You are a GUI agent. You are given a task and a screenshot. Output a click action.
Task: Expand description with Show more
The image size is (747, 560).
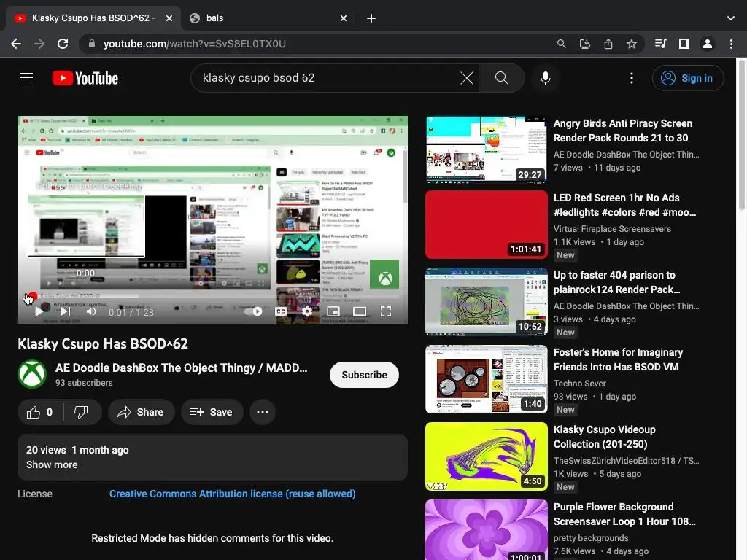click(52, 464)
